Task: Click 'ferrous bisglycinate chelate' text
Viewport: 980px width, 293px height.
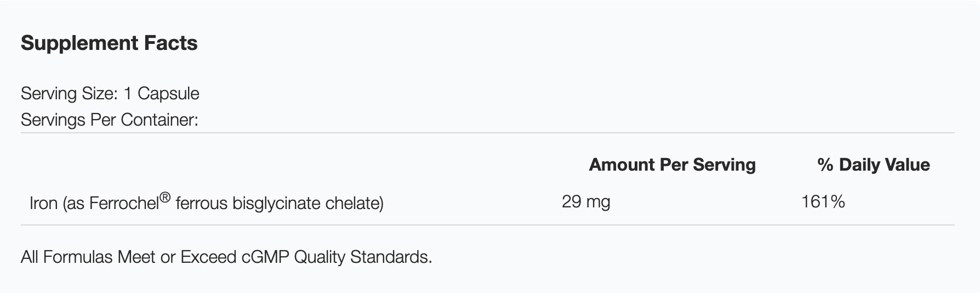Action: click(x=279, y=204)
